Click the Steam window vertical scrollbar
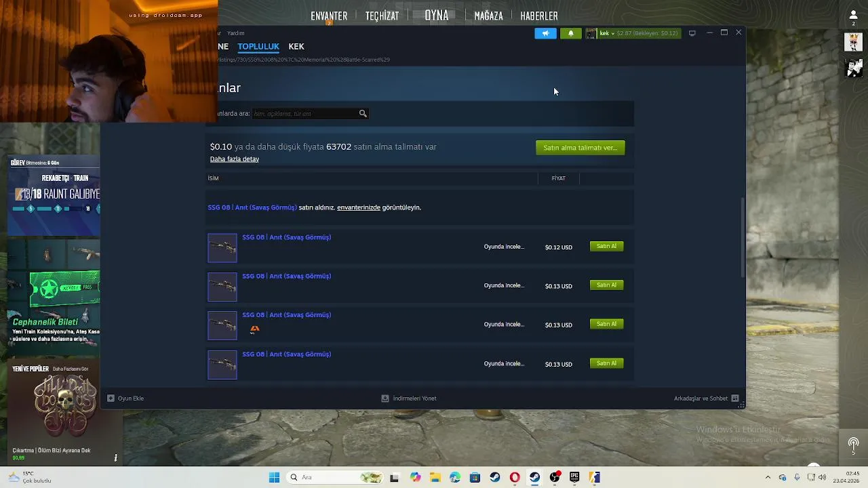This screenshot has width=868, height=488. tap(743, 237)
